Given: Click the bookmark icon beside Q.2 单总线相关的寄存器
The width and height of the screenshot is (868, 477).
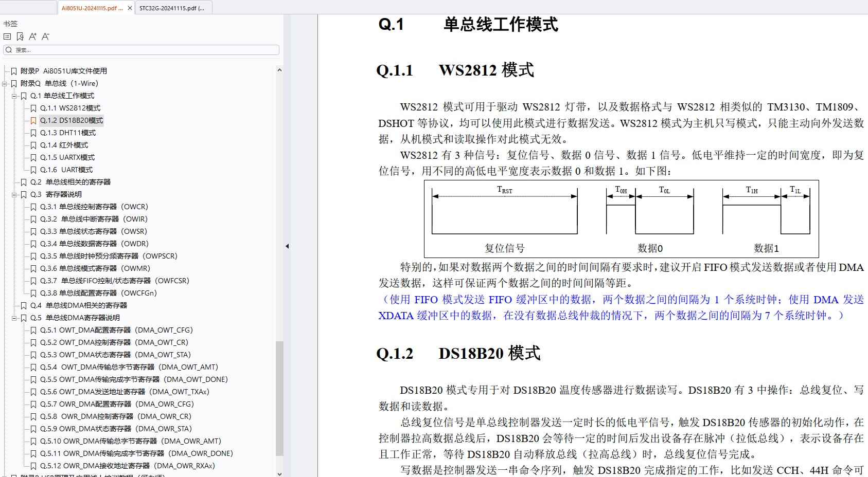Looking at the screenshot, I should [x=24, y=182].
